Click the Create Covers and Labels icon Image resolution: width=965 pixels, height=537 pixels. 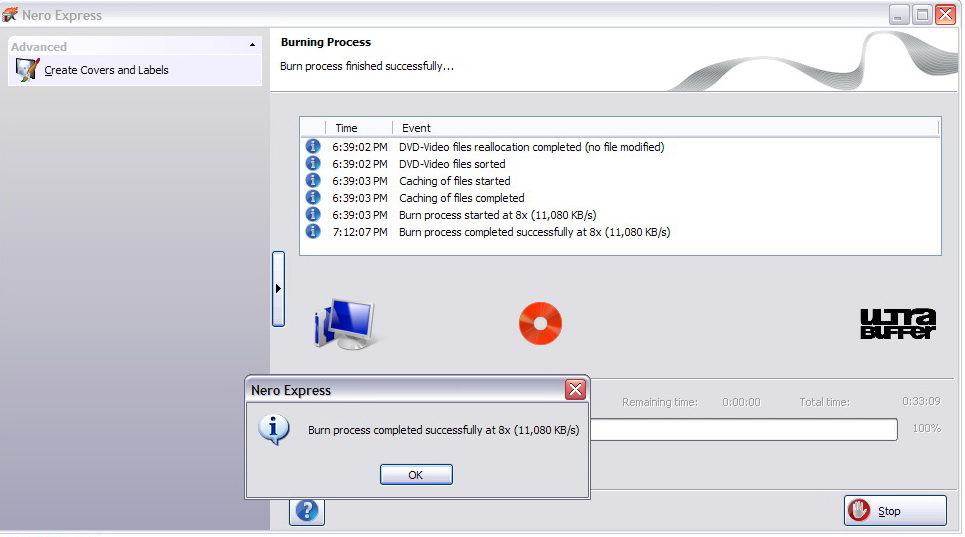coord(27,70)
